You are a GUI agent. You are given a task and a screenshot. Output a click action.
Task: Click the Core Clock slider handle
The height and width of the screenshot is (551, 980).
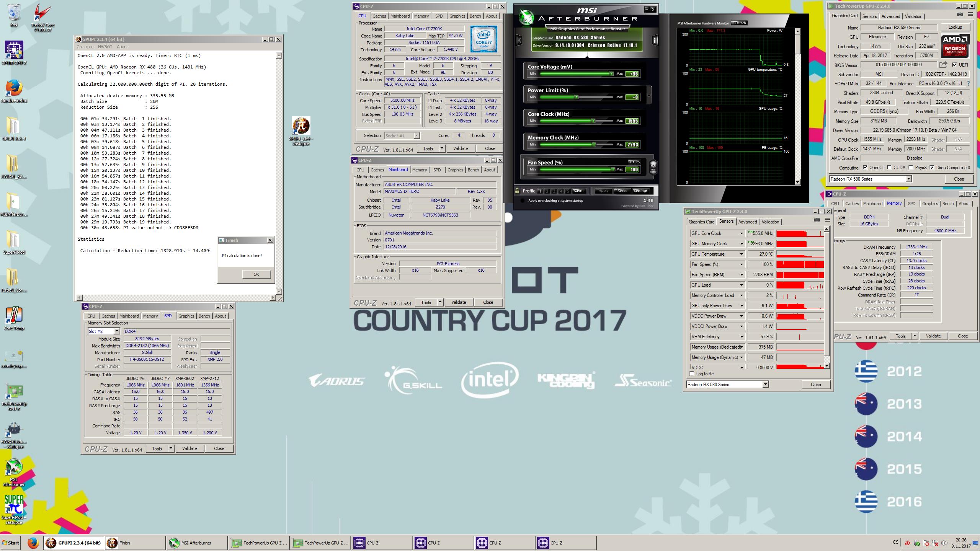pos(593,121)
